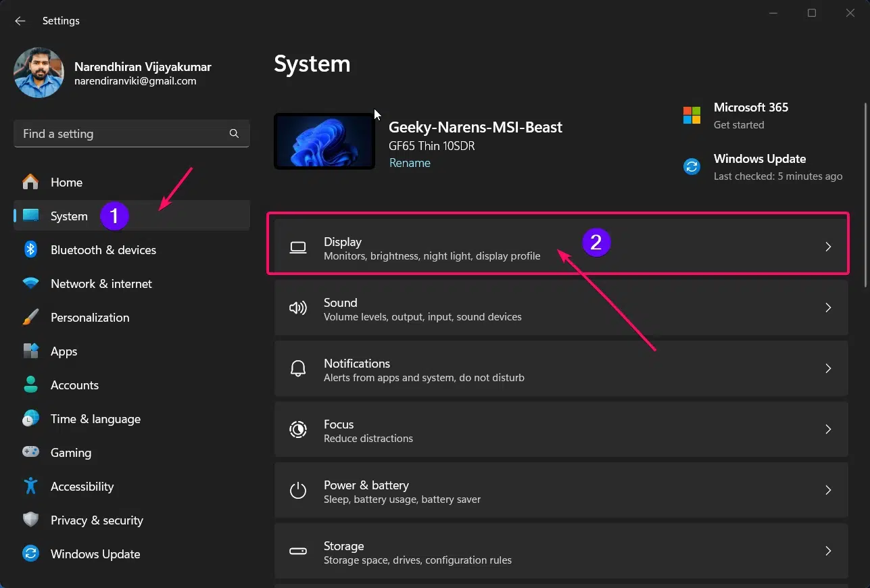Open Gaming settings
Viewport: 870px width, 588px height.
(x=132, y=453)
